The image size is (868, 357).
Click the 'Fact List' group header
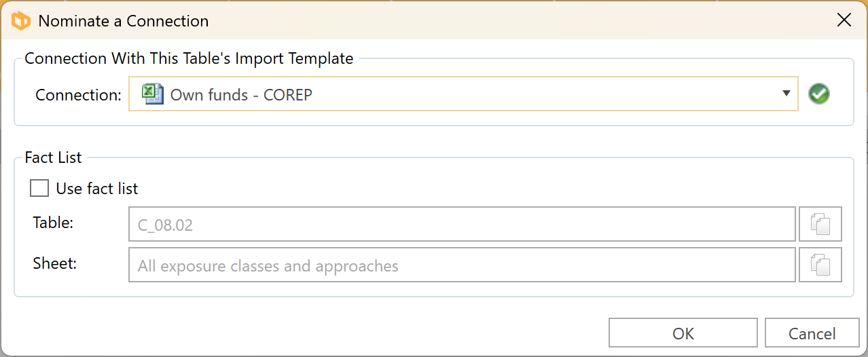click(x=53, y=157)
